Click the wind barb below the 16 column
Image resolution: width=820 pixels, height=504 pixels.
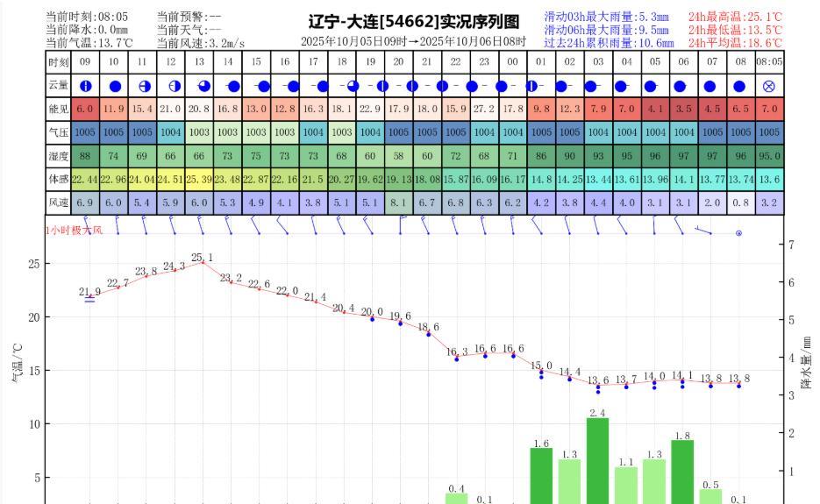click(x=282, y=224)
